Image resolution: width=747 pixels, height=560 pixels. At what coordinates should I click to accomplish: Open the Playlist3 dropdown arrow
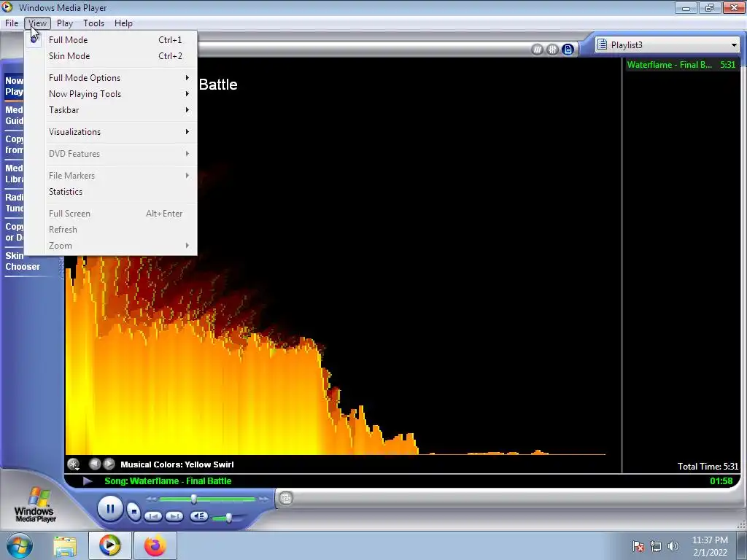[734, 45]
